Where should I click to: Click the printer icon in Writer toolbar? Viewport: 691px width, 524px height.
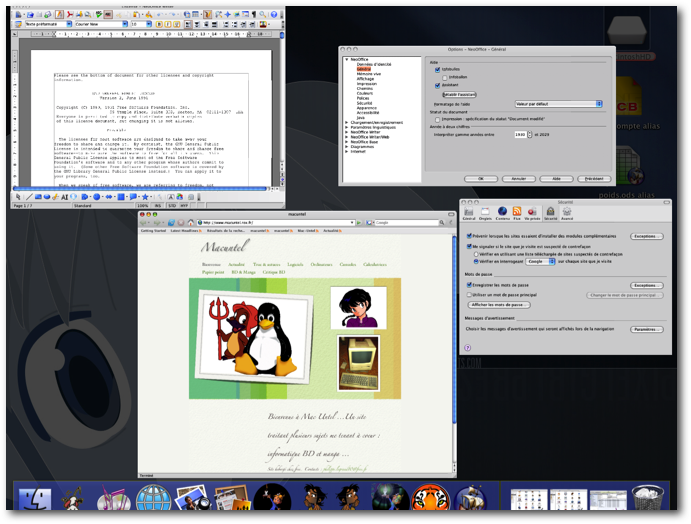[80, 15]
